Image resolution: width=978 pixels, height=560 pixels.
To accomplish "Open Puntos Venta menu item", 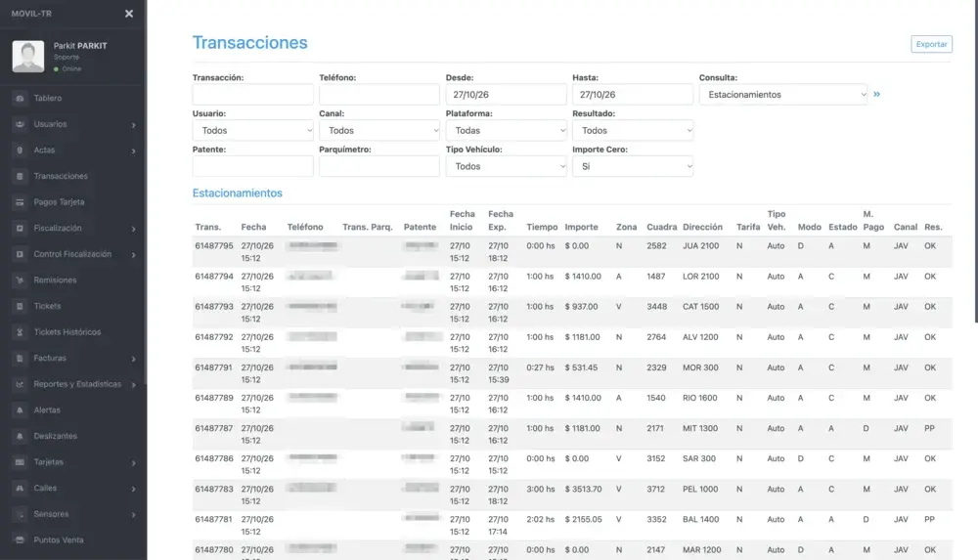I will coord(58,540).
